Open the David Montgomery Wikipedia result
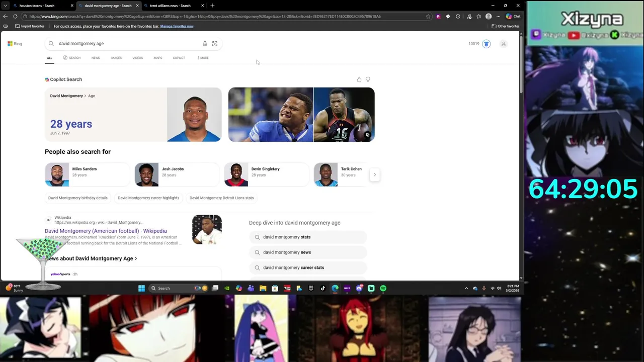The height and width of the screenshot is (362, 644). pos(106,231)
